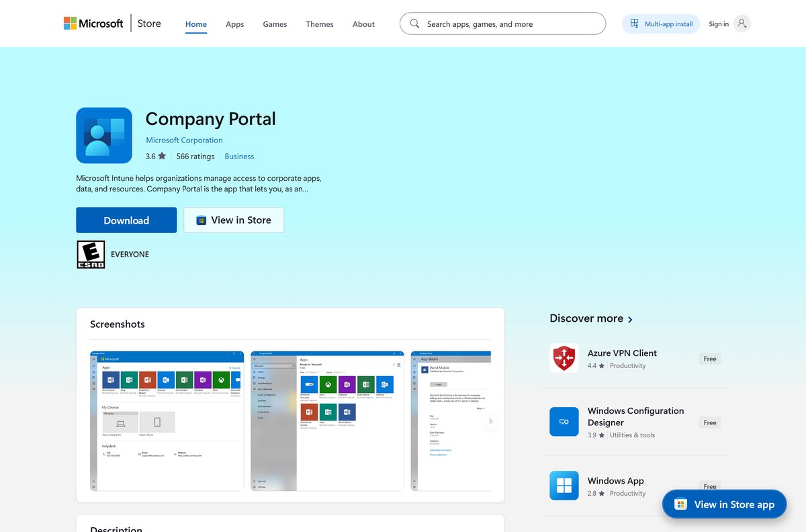Click the blue Download button
The width and height of the screenshot is (806, 532).
coord(126,220)
